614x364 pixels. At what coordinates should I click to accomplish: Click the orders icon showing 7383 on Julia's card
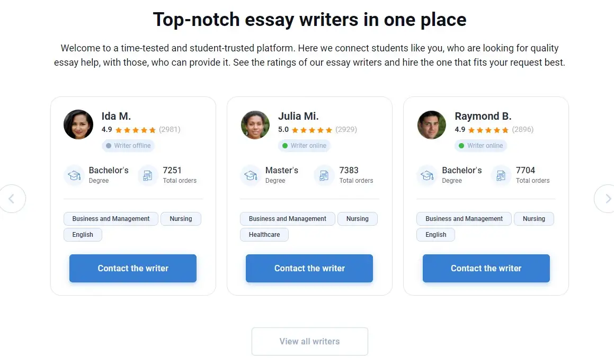[324, 175]
